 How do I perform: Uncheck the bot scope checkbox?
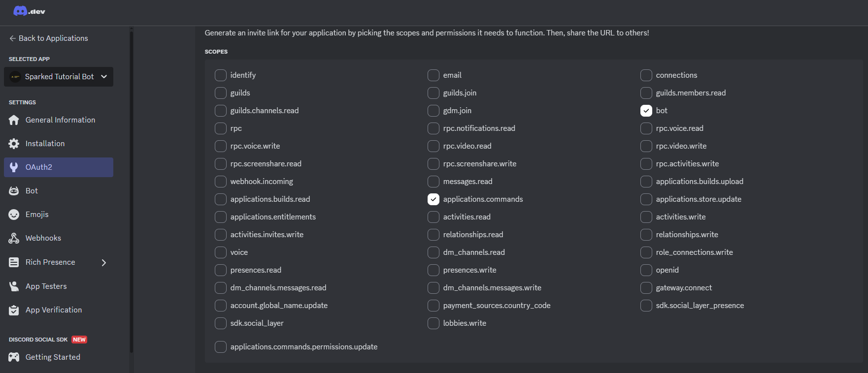(x=646, y=111)
